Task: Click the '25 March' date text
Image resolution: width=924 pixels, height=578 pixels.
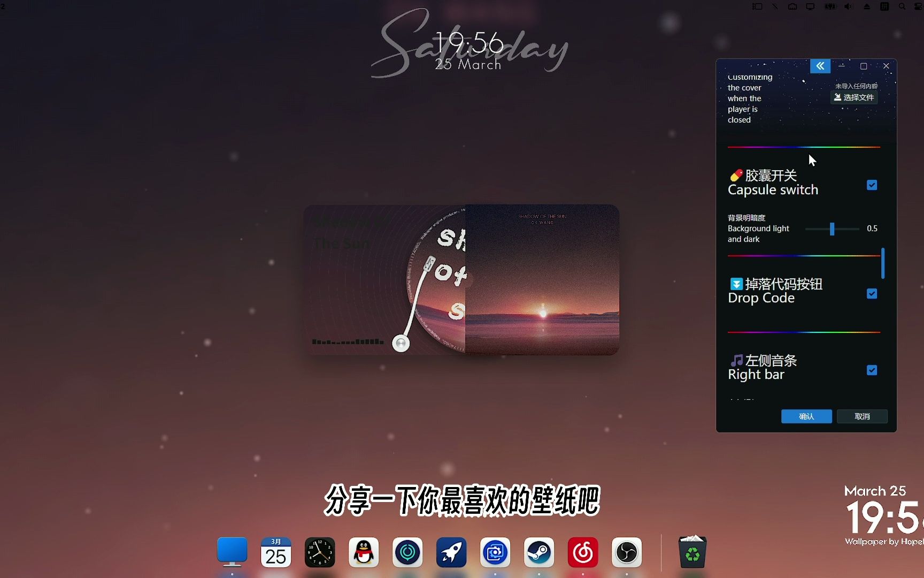Action: [x=468, y=65]
